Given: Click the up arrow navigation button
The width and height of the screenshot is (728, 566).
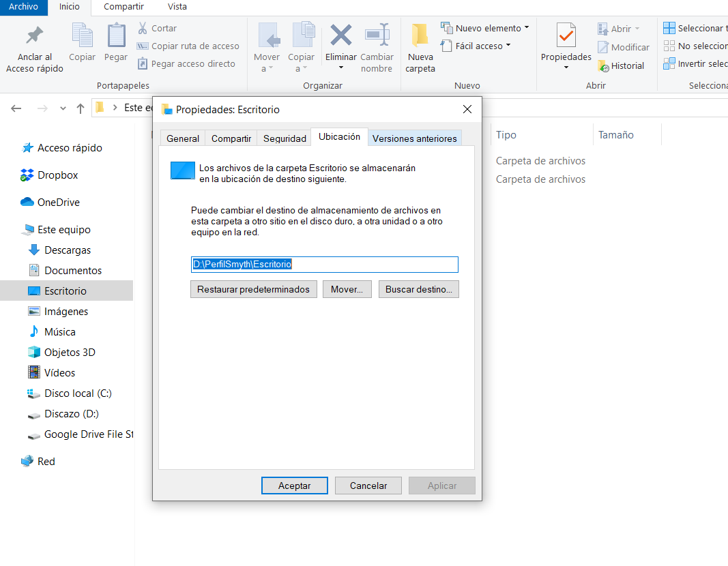Looking at the screenshot, I should click(81, 108).
